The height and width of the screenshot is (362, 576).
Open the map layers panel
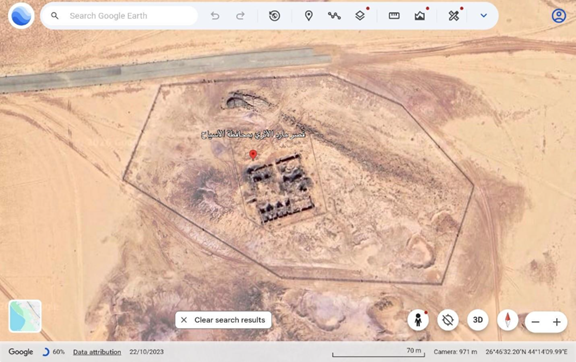point(360,16)
